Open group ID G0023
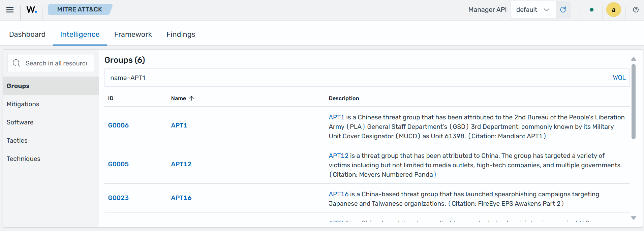 [x=118, y=198]
